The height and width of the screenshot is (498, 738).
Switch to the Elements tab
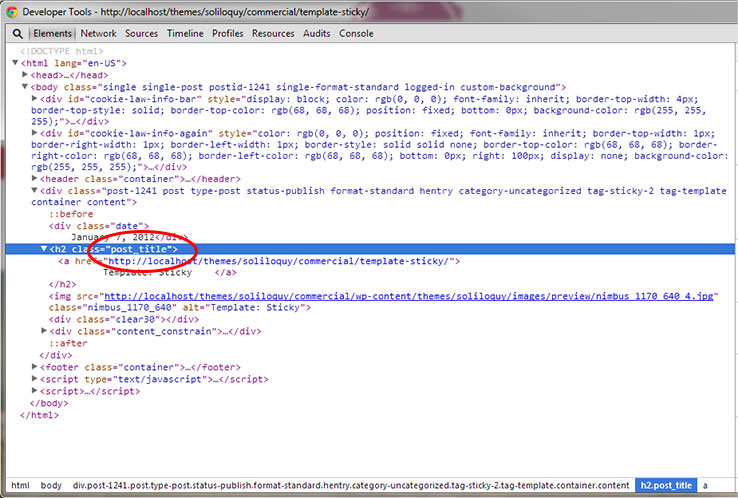pos(52,33)
